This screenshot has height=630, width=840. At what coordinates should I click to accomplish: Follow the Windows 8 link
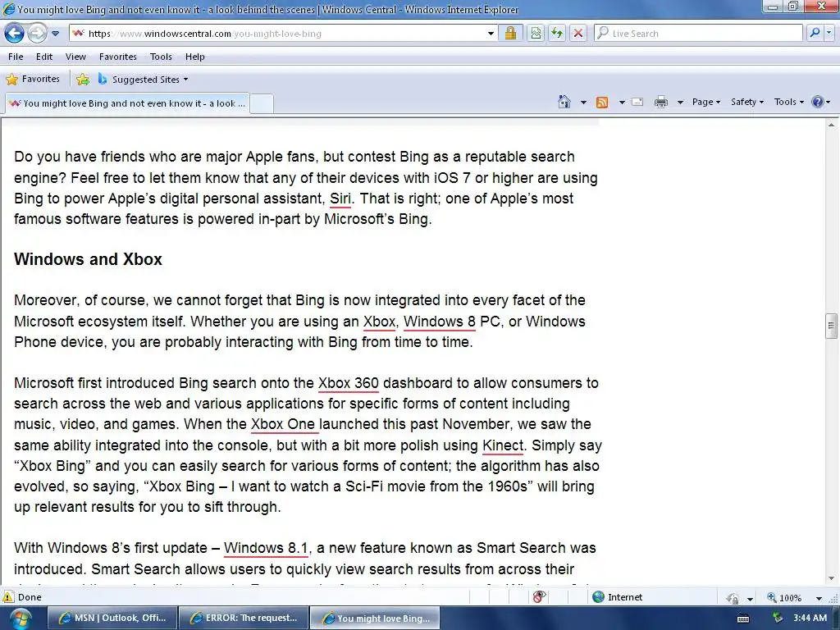[440, 322]
